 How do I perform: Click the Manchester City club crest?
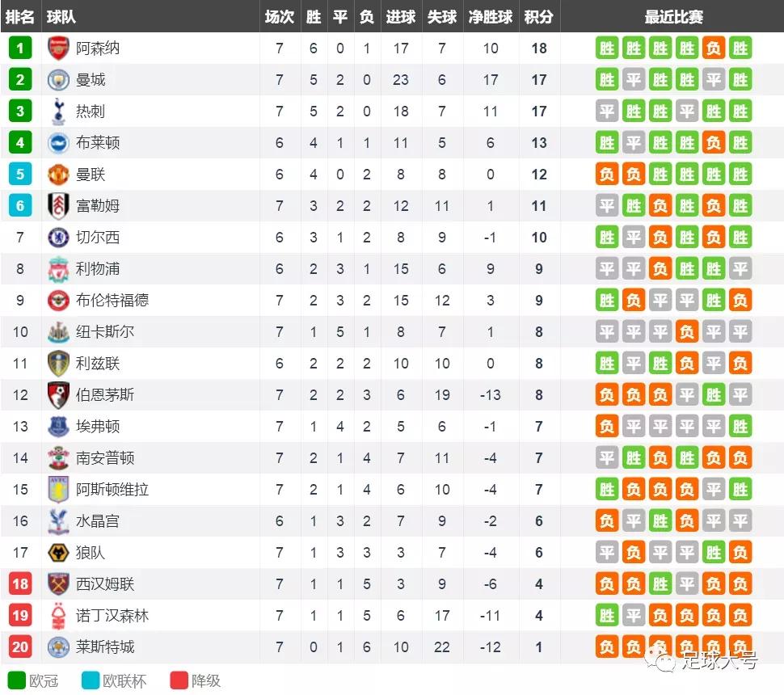click(x=59, y=80)
